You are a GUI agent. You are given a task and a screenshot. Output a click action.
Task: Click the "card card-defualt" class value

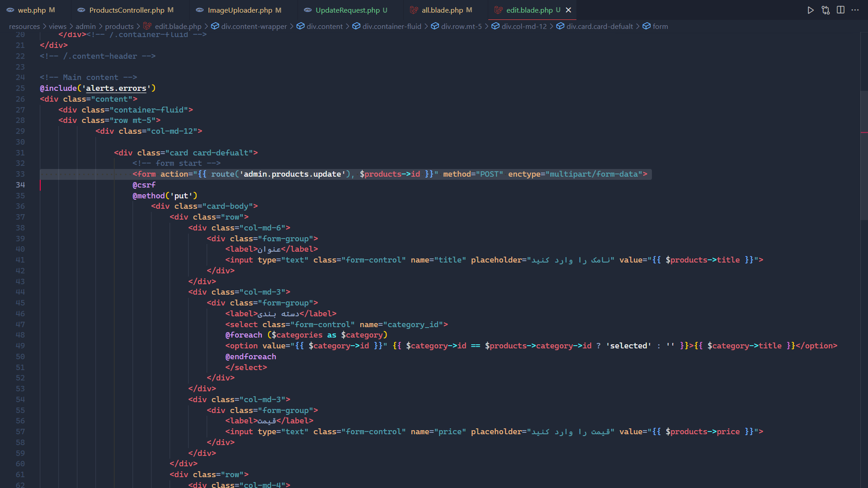point(209,153)
